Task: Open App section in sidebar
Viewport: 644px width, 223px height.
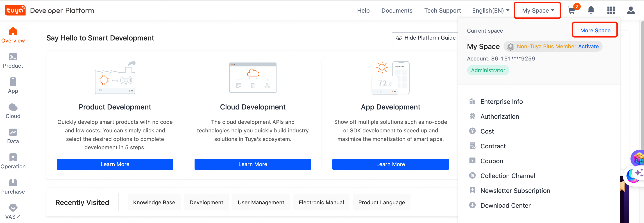Action: tap(13, 86)
